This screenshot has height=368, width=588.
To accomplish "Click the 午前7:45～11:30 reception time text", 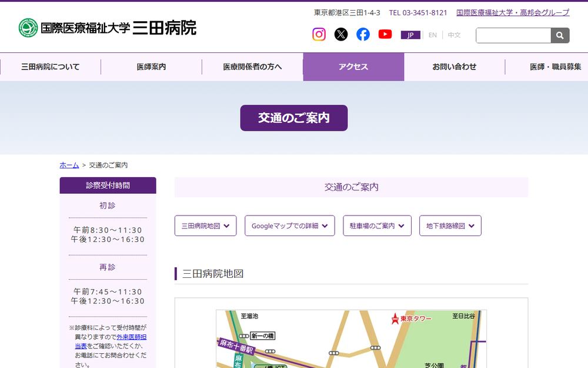I will (x=108, y=292).
